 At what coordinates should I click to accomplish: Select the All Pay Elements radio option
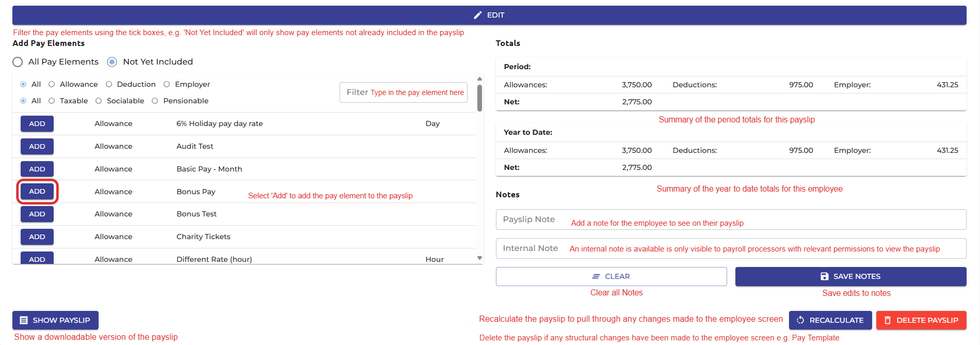tap(18, 62)
